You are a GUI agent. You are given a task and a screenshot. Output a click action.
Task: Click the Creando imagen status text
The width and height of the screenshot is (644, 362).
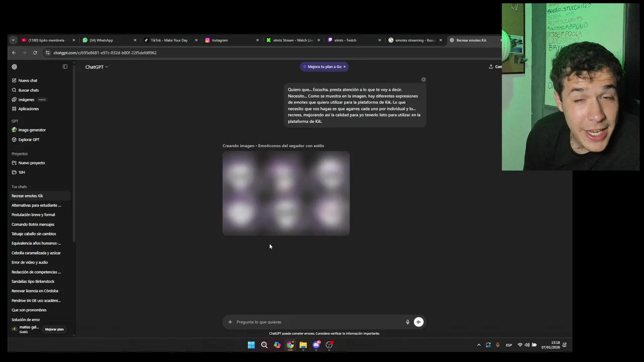[x=273, y=146]
